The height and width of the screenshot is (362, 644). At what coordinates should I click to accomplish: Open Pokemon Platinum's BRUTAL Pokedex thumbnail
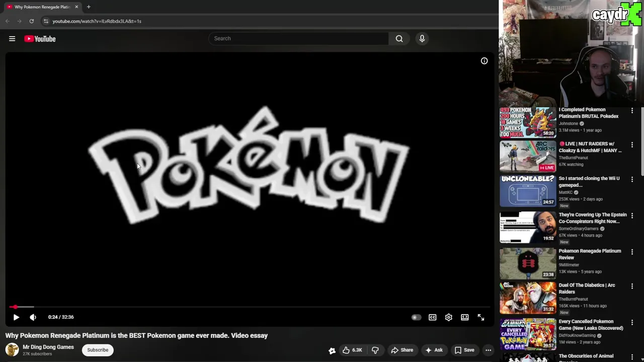528,122
